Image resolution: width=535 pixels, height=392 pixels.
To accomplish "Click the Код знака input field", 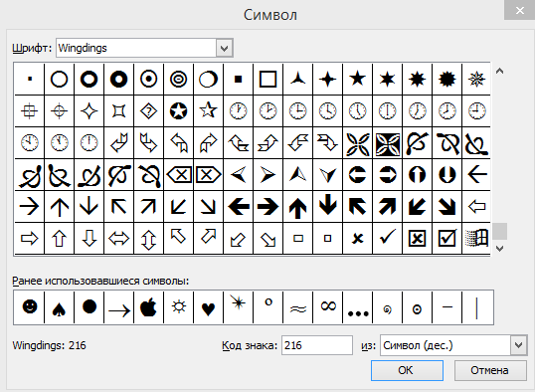I will click(x=317, y=345).
